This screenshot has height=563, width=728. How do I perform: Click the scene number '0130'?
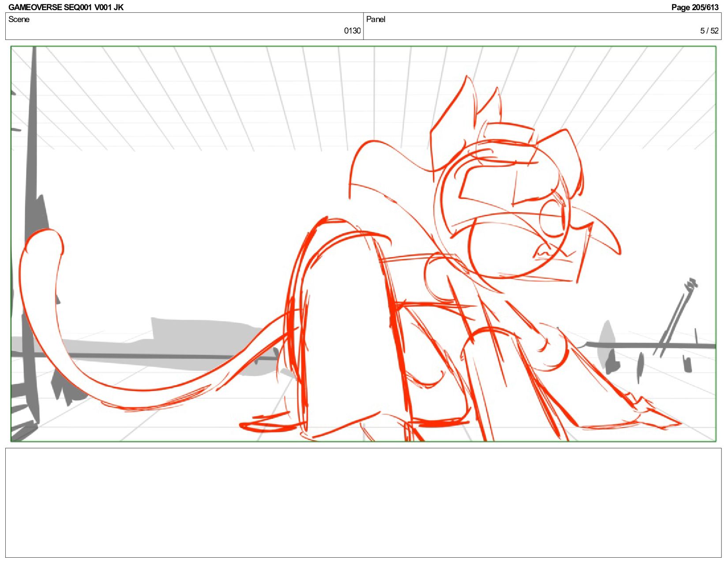click(352, 30)
